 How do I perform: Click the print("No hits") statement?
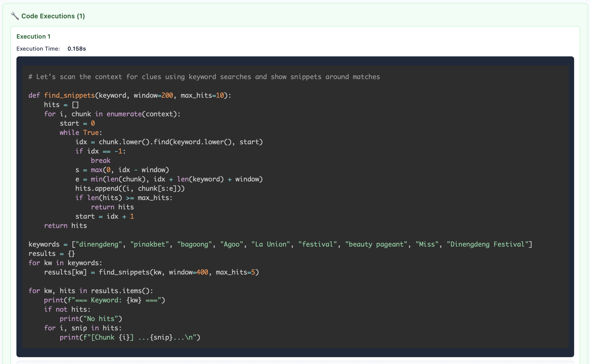point(91,319)
